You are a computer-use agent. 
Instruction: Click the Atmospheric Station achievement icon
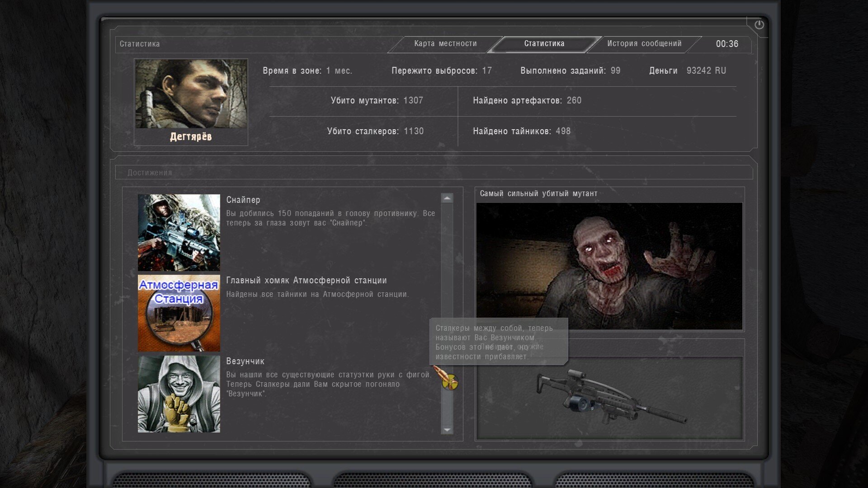coord(179,313)
